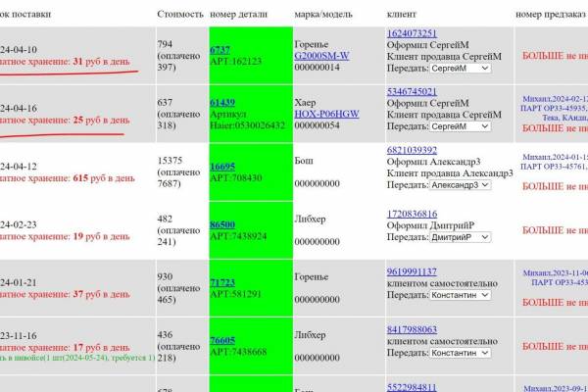
Task: Click article text АРТ:7438924
Action: 238,236
